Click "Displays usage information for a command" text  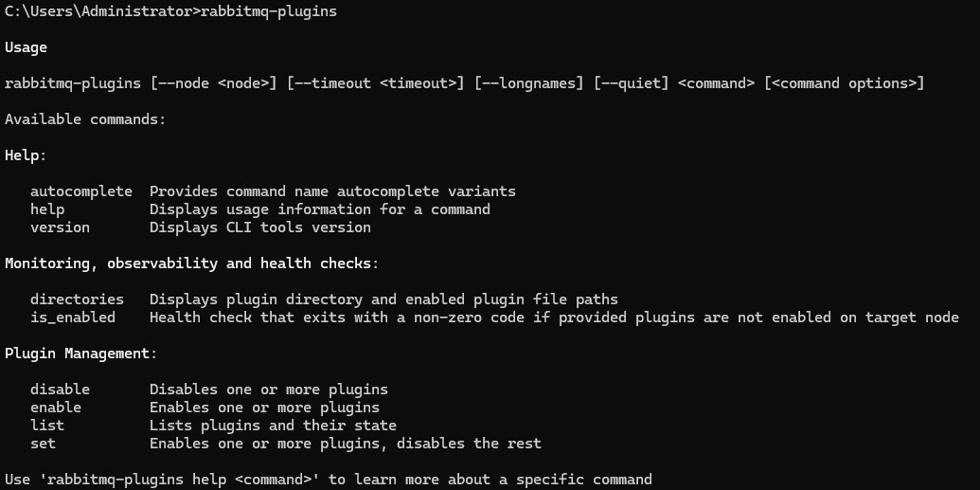click(320, 209)
